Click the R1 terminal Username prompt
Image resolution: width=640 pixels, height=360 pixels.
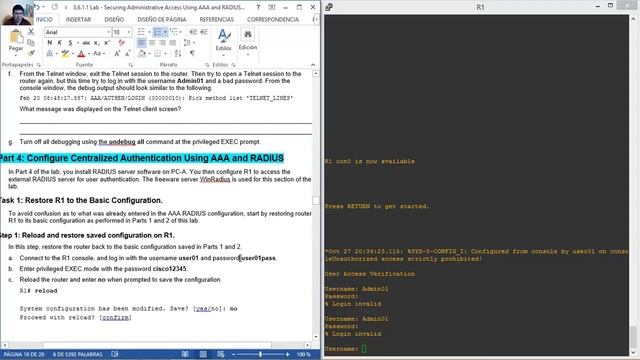346,349
